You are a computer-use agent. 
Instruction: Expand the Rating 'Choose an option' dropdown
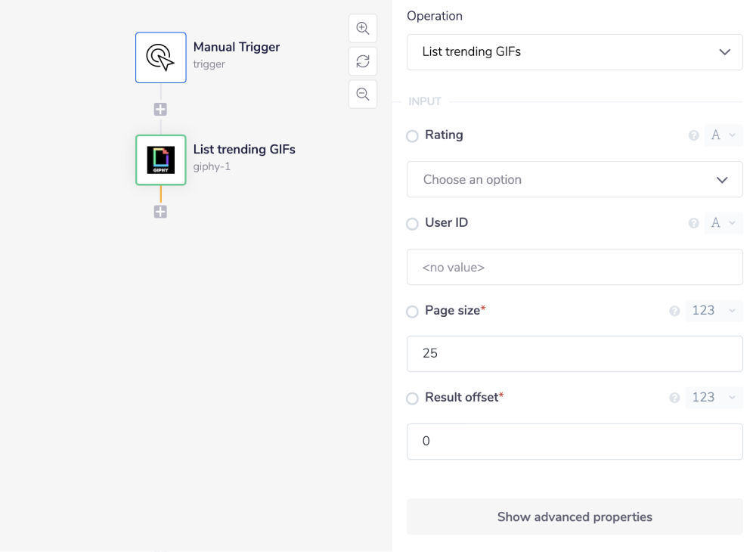coord(575,180)
